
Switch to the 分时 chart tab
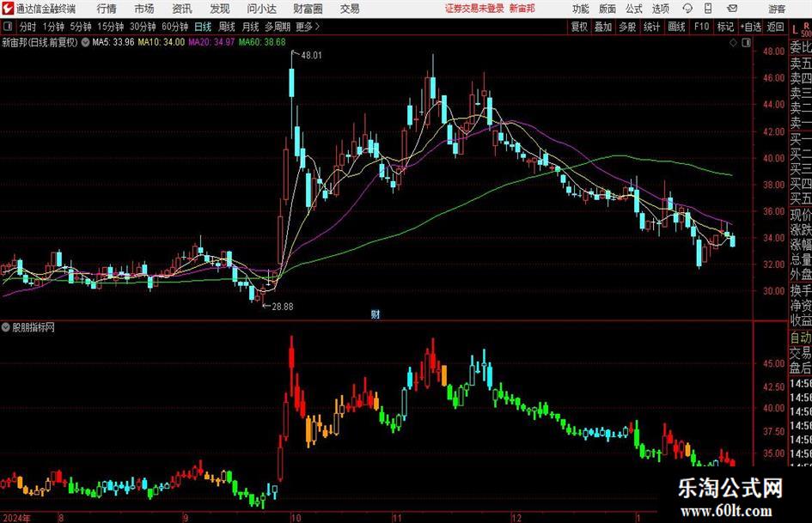27,27
